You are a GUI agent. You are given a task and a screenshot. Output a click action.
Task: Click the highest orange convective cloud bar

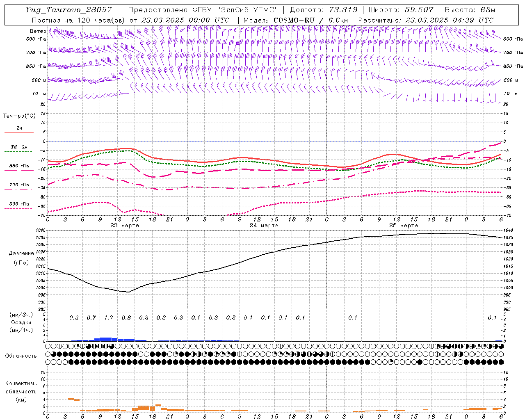pos(71,399)
